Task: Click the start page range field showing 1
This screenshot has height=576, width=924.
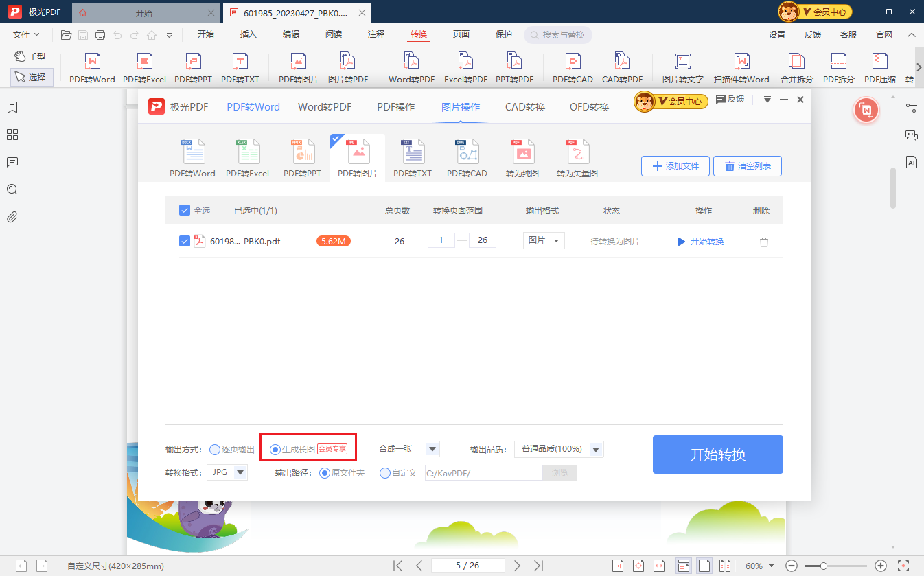Action: [x=441, y=240]
